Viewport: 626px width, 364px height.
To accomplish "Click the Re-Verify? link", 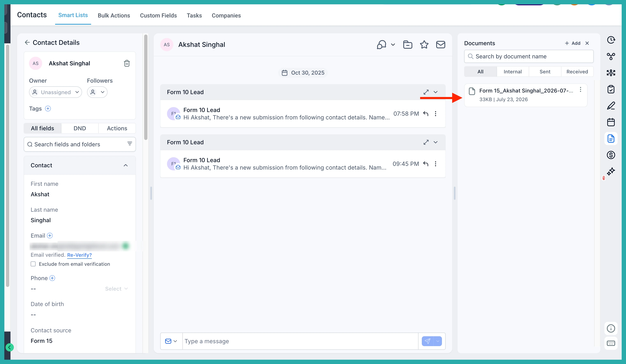I will tap(80, 255).
